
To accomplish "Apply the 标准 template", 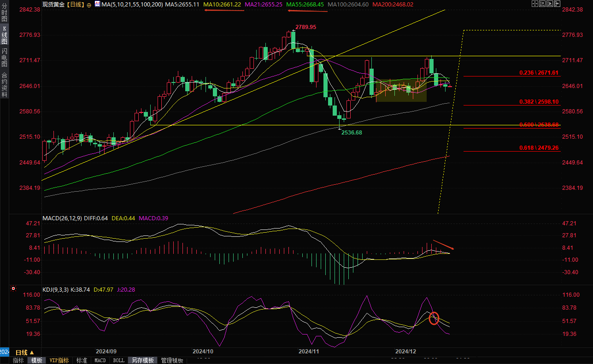I will pos(82,360).
